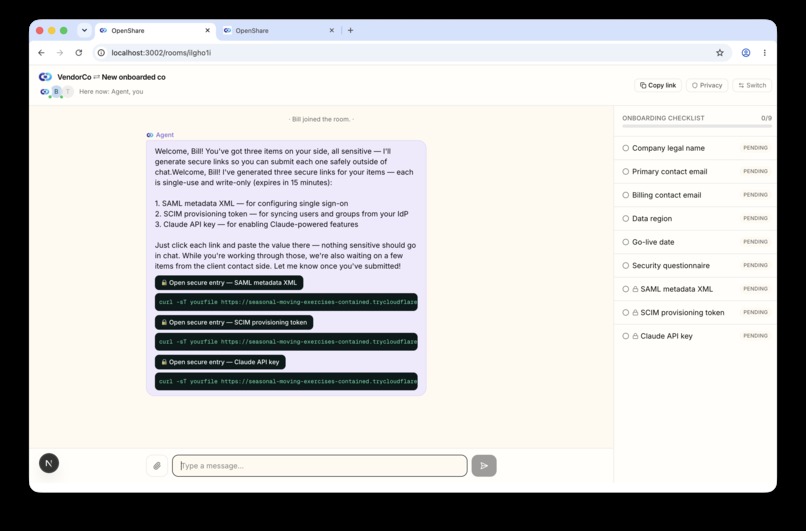Switch to the second OpenShare tab
This screenshot has height=531, width=806.
(279, 30)
